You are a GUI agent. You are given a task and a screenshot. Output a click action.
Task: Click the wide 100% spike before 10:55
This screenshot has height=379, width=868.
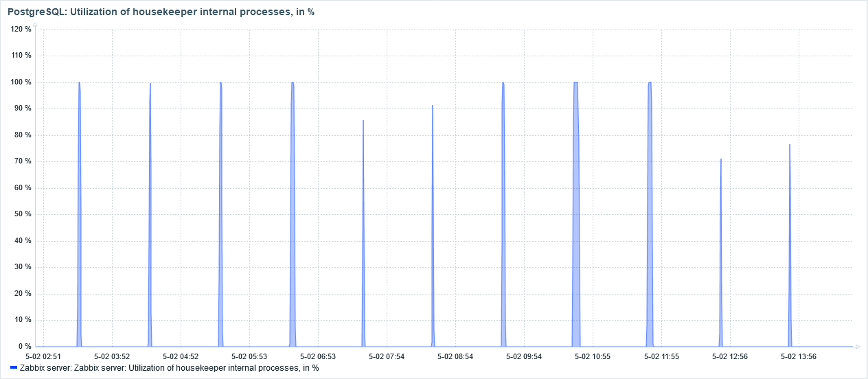575,214
